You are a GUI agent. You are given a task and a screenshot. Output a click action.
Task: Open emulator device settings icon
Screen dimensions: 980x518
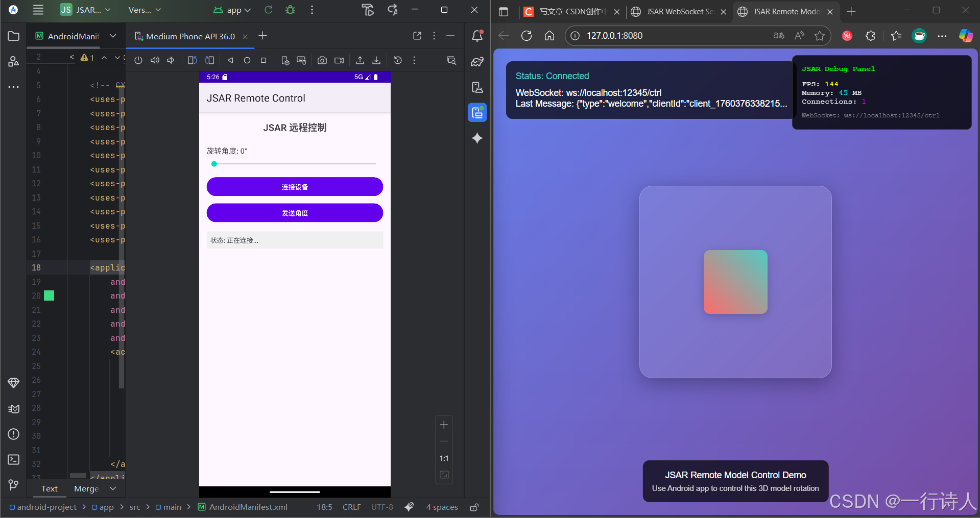285,60
